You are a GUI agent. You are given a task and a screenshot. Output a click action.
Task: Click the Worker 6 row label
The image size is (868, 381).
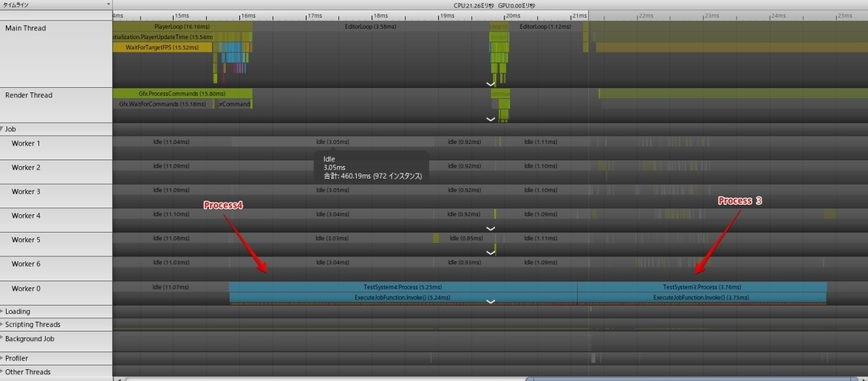[26, 264]
